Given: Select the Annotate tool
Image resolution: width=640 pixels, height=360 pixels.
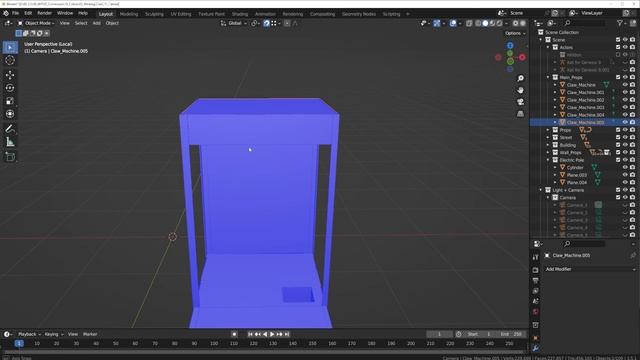Looking at the screenshot, I should point(10,129).
